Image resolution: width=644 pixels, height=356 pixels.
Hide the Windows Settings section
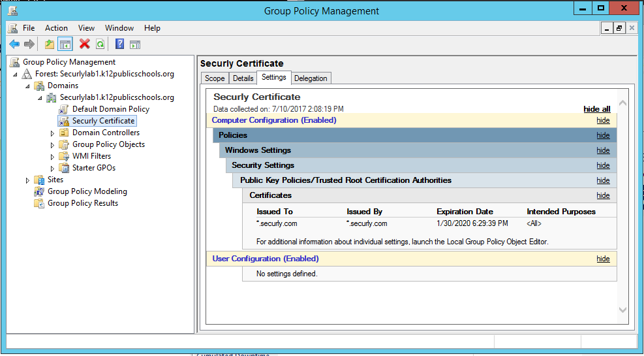603,150
